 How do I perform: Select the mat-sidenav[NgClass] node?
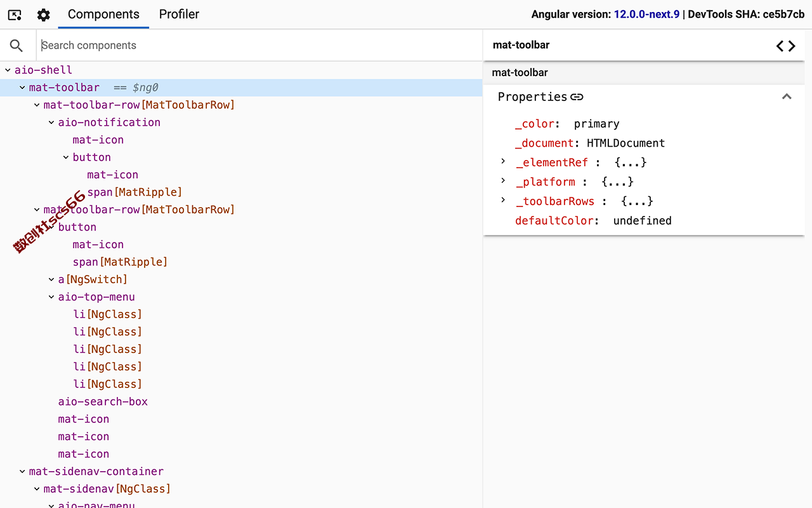[107, 489]
